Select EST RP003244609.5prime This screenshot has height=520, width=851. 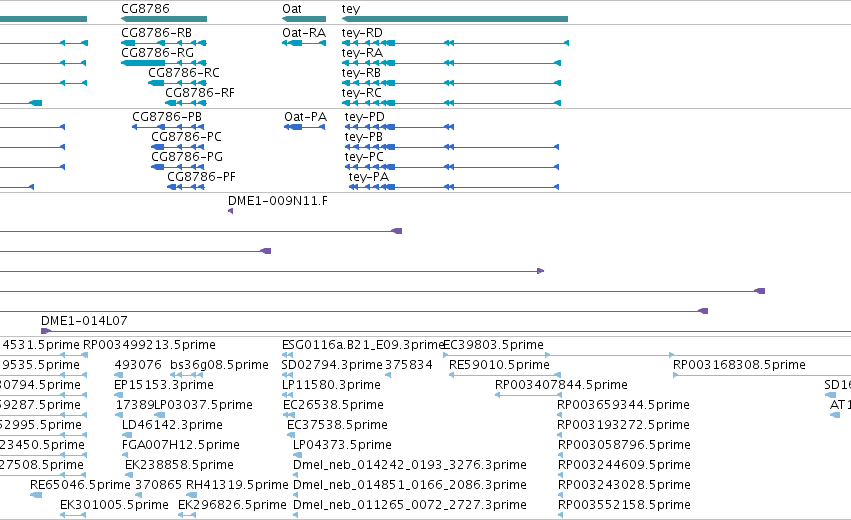tap(560, 475)
